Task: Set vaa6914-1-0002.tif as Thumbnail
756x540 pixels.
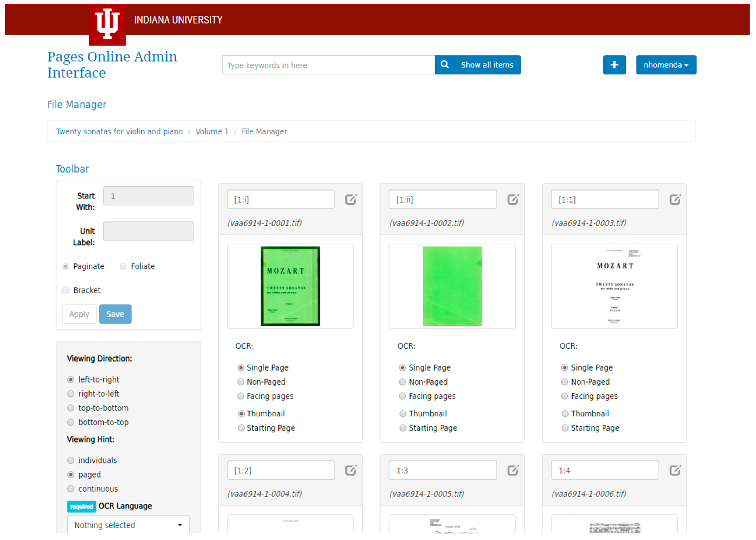Action: pyautogui.click(x=403, y=414)
